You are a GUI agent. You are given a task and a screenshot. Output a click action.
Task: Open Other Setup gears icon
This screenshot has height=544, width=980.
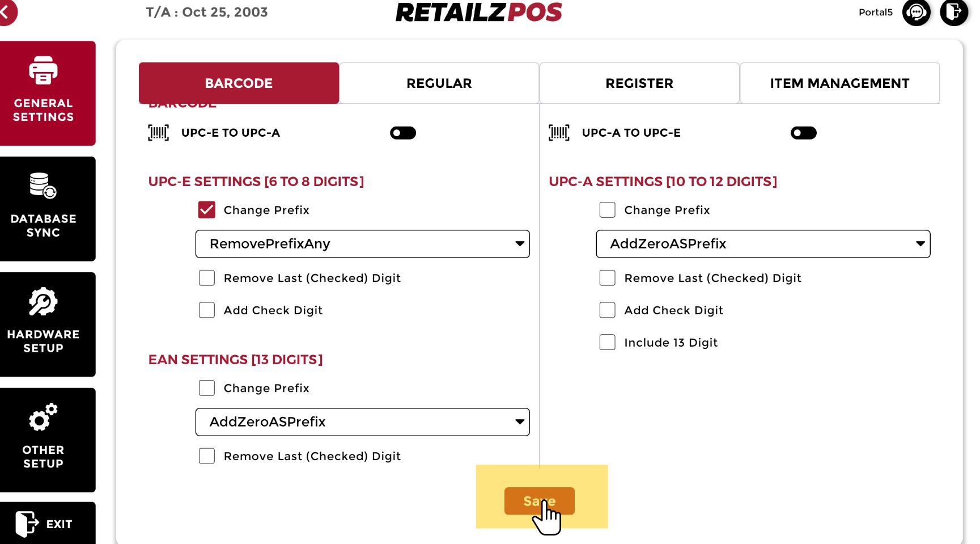(43, 418)
